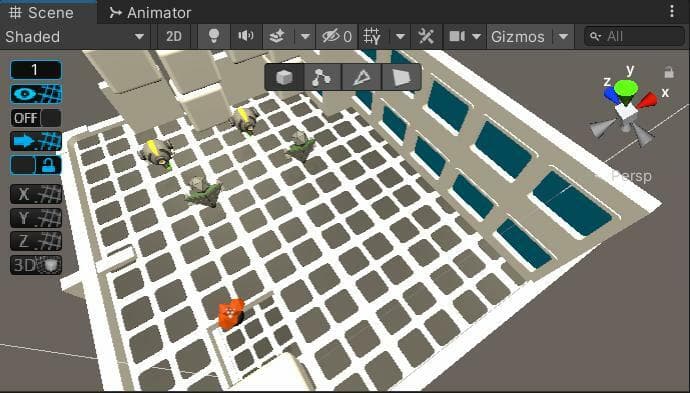Open component editor tools wrench icon

coord(426,37)
